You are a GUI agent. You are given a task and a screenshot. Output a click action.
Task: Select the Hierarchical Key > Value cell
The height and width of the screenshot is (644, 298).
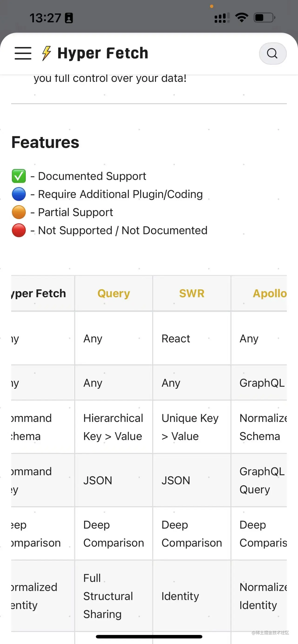click(113, 427)
